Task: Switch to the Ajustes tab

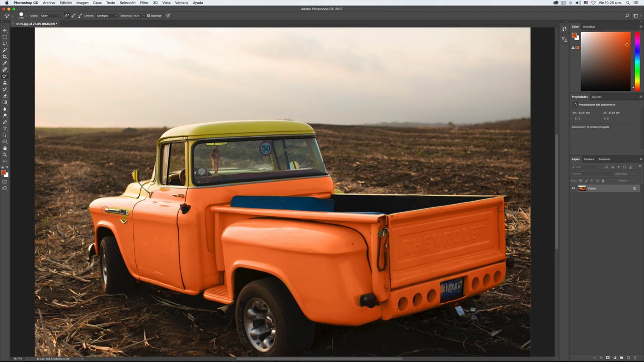Action: (x=596, y=97)
